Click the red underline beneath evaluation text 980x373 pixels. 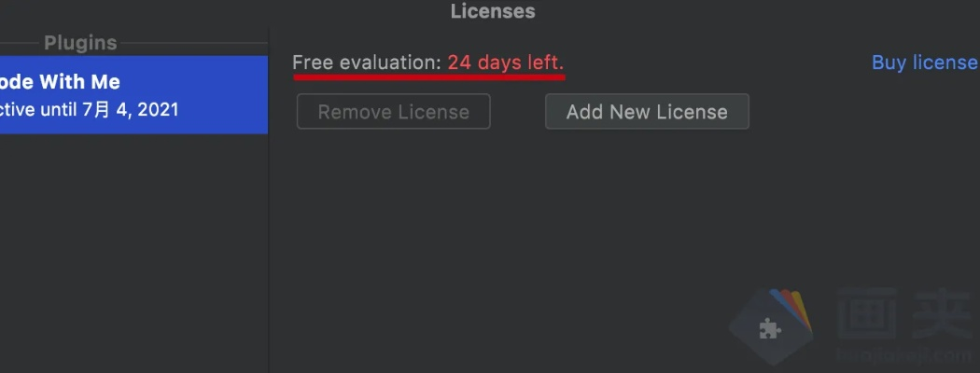tap(429, 77)
